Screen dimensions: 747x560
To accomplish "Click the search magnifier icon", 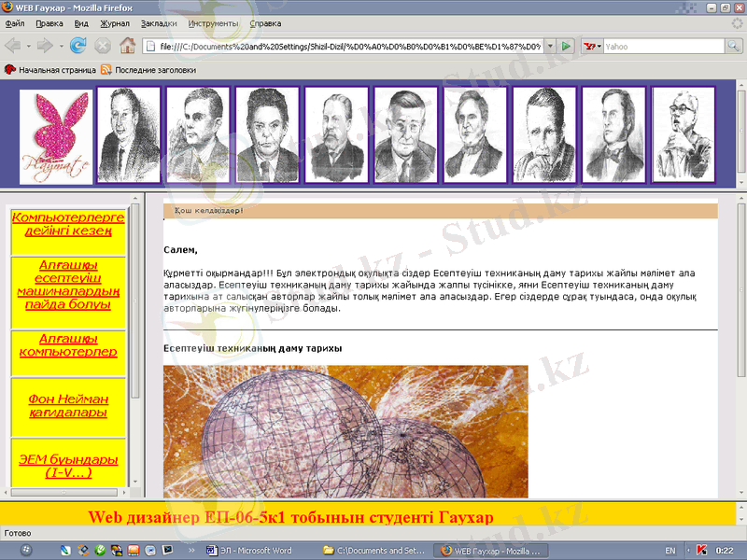I will point(733,45).
